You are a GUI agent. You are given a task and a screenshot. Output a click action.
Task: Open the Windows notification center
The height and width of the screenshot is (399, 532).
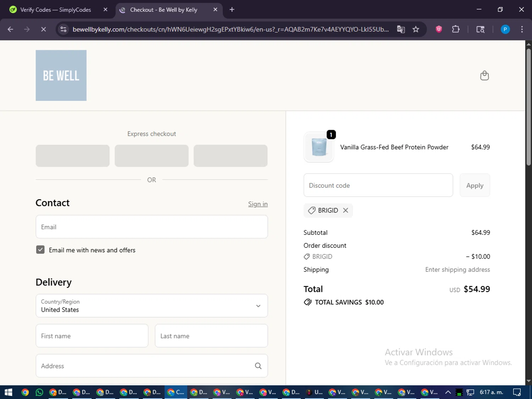click(517, 392)
